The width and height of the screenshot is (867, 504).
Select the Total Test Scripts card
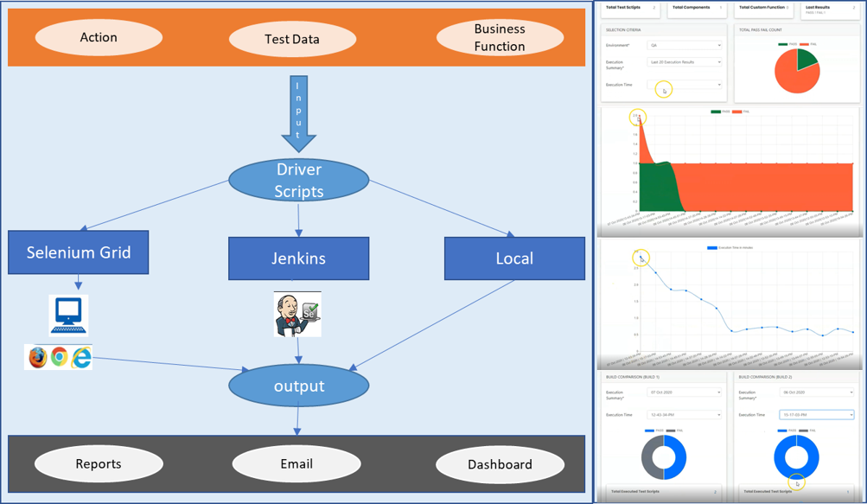tap(630, 9)
